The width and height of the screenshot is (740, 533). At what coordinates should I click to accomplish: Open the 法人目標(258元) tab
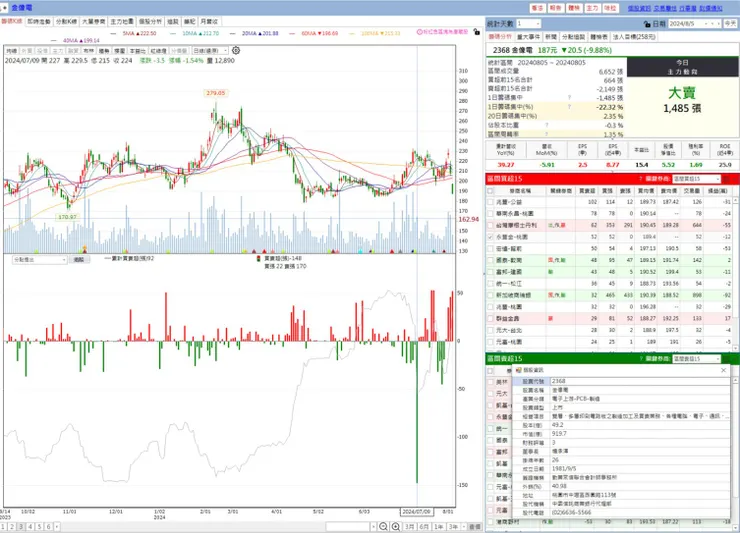(x=634, y=36)
